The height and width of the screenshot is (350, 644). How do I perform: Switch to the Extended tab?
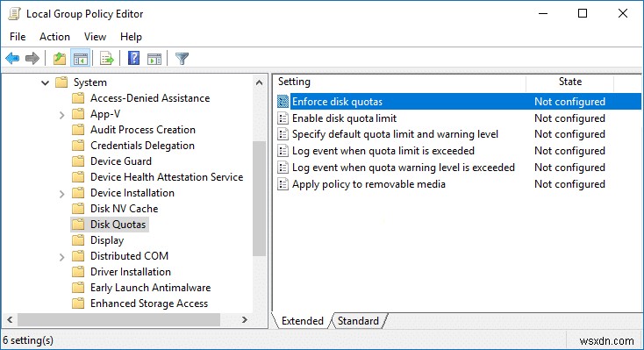303,321
